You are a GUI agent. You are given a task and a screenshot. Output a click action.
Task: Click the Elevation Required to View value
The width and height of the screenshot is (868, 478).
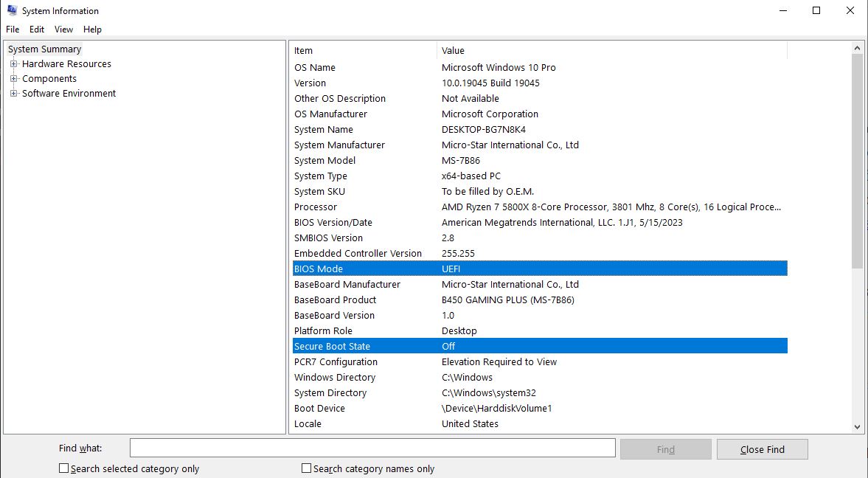coord(499,362)
